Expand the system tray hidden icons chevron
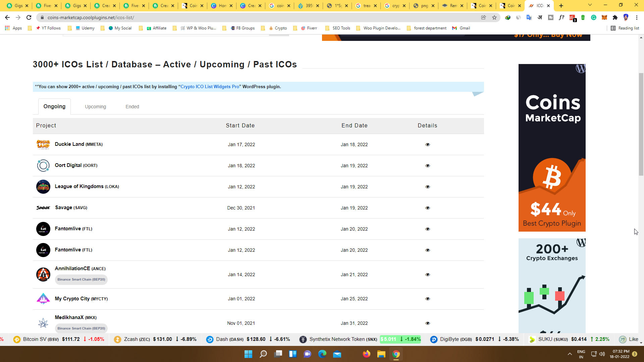 tap(570, 354)
